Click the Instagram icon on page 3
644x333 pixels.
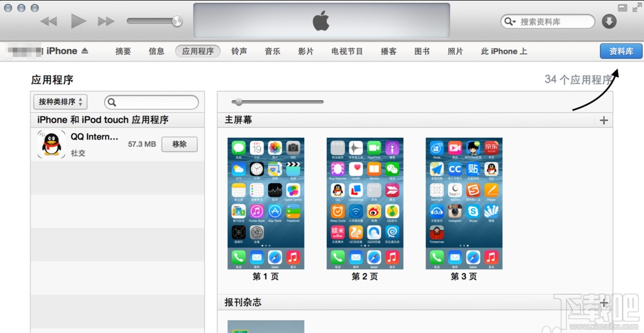455,211
